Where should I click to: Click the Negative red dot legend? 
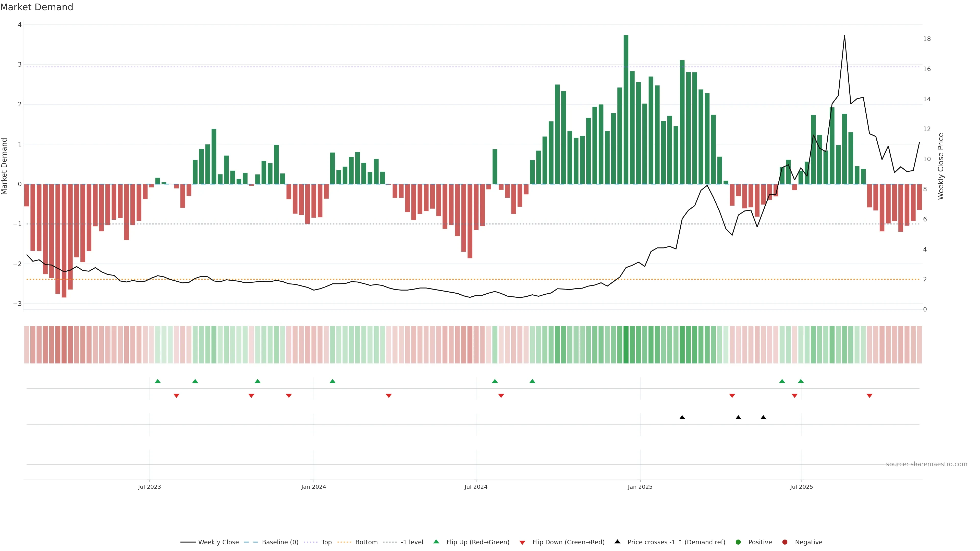785,542
